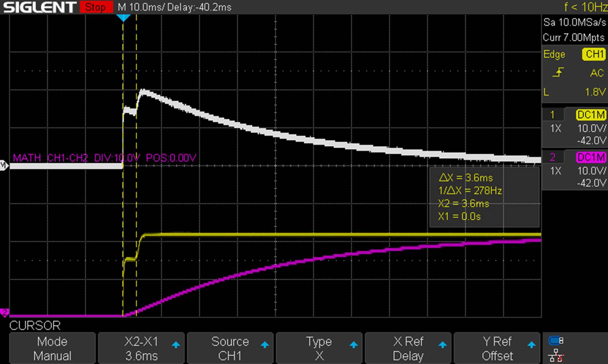Open the Source CH1 selection
This screenshot has width=608, height=364.
230,348
